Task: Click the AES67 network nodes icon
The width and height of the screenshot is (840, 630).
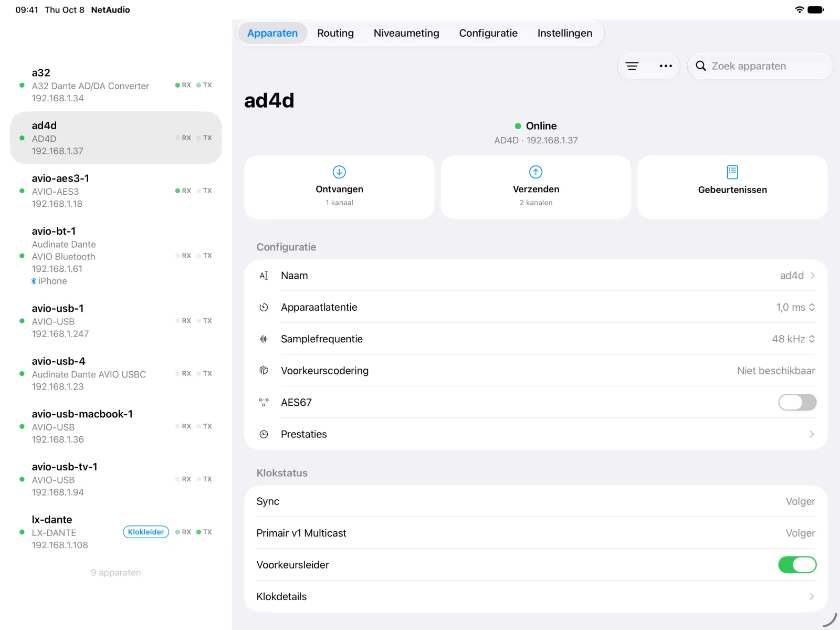Action: coord(264,403)
